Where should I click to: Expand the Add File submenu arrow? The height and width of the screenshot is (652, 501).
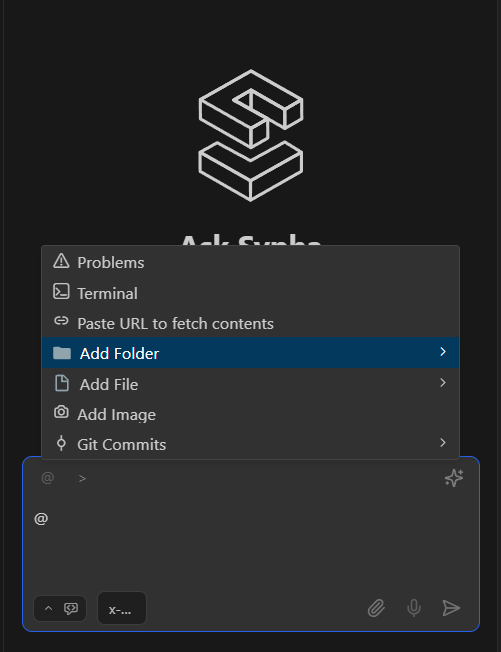point(443,383)
